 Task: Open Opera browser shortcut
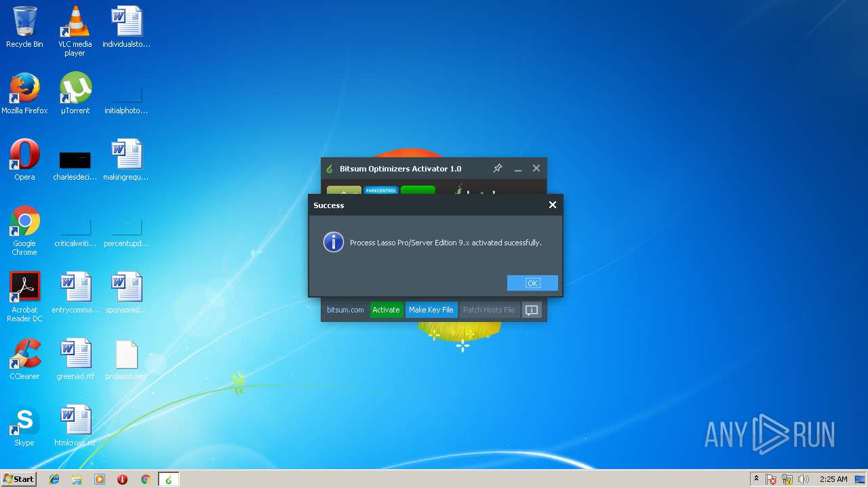point(24,160)
